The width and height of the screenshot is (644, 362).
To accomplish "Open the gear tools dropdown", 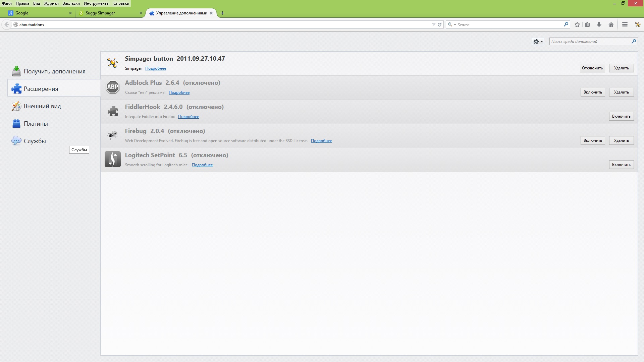I will (x=538, y=42).
